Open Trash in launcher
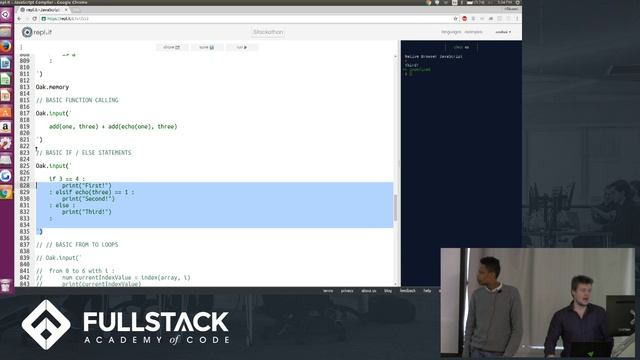640x360 pixels. click(x=6, y=285)
